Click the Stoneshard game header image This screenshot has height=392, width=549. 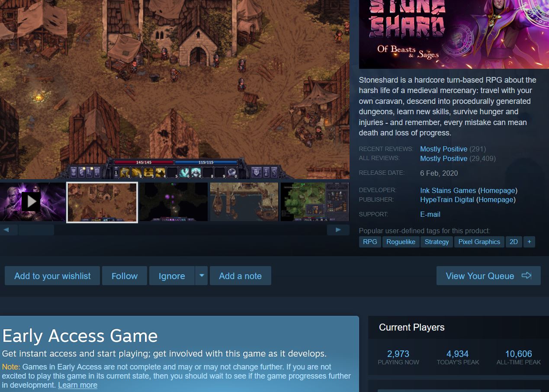[454, 34]
